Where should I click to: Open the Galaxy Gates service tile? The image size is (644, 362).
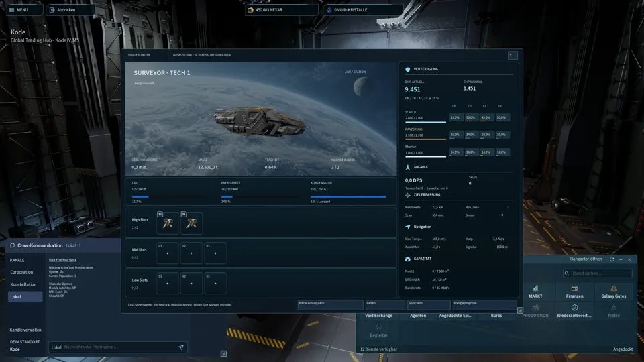point(614,292)
